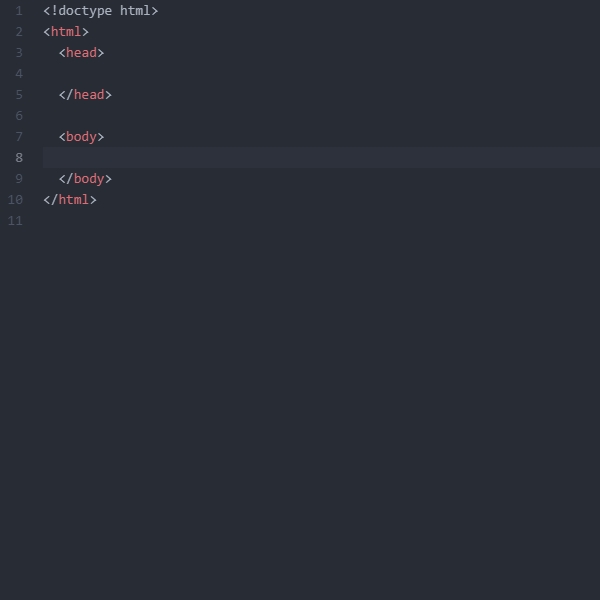
Task: Click the opening html tag
Action: (66, 32)
